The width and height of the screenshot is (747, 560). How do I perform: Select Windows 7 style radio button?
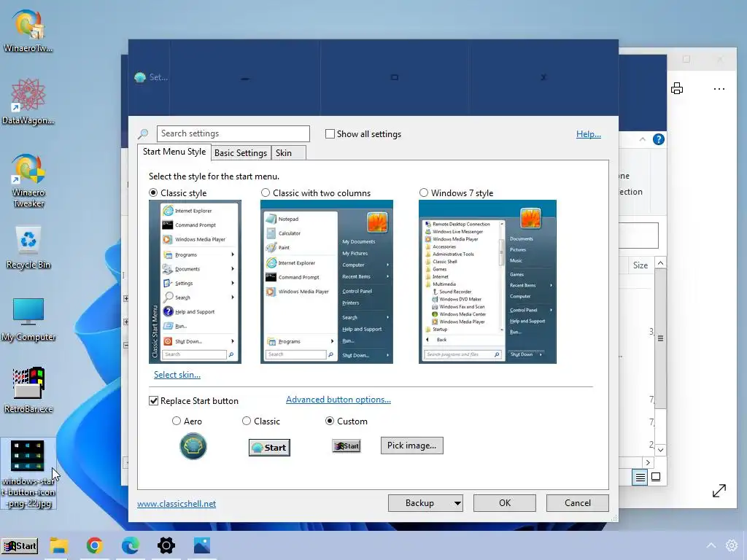tap(424, 192)
